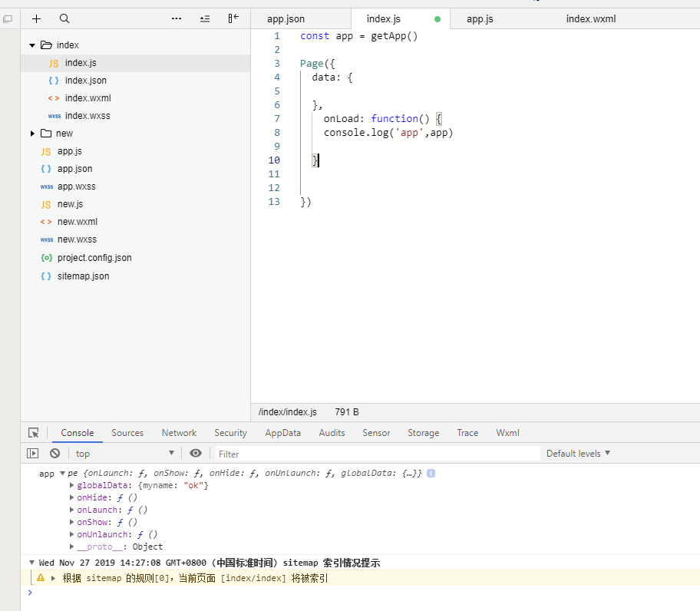This screenshot has height=611, width=700.
Task: Open the Default levels dropdown
Action: pos(578,454)
